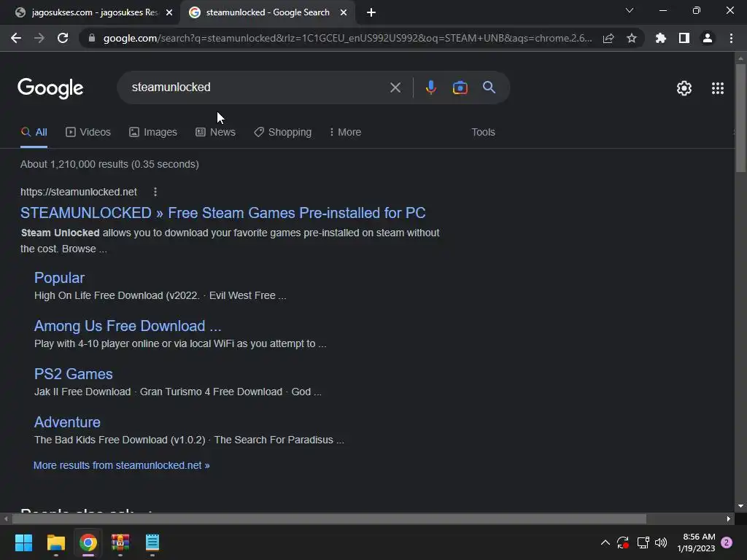The width and height of the screenshot is (747, 560).
Task: Switch to Videos results
Action: click(x=88, y=132)
